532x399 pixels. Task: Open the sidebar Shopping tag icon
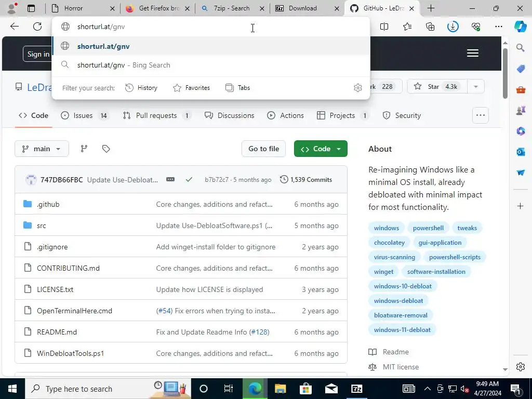[521, 69]
